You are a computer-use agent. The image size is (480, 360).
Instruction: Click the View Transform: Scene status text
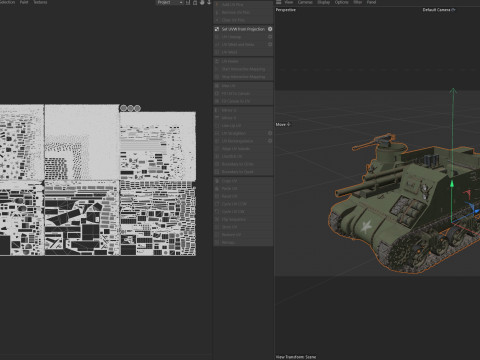pos(296,357)
